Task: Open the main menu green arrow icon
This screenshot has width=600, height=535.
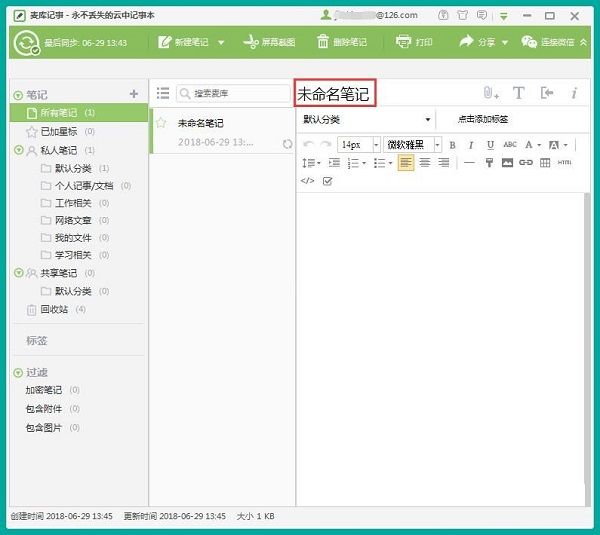Action: (504, 16)
